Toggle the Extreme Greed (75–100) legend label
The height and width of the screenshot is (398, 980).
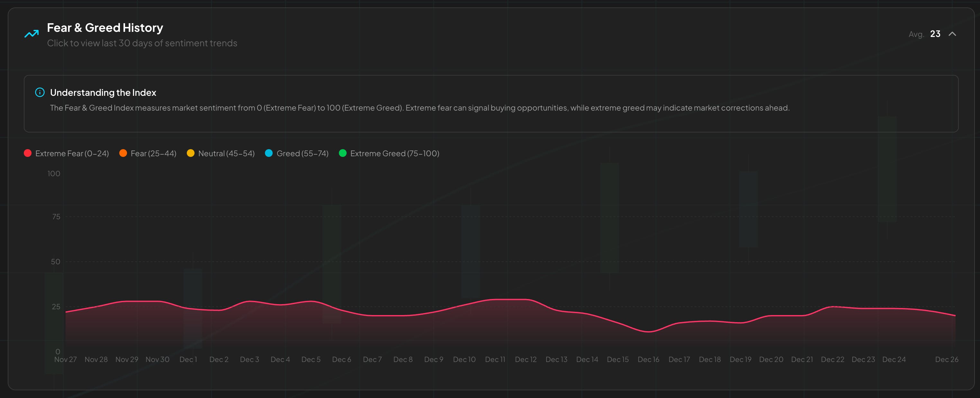[395, 153]
